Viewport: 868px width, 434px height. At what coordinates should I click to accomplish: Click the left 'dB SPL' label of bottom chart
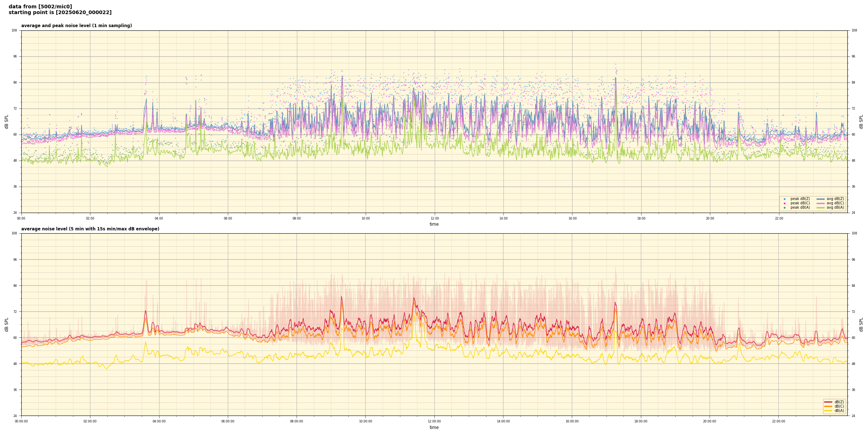pos(7,324)
